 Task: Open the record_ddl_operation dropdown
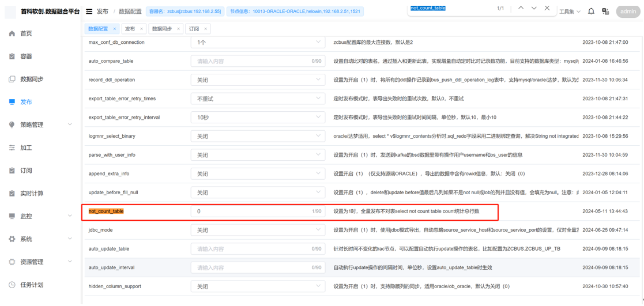click(x=258, y=80)
